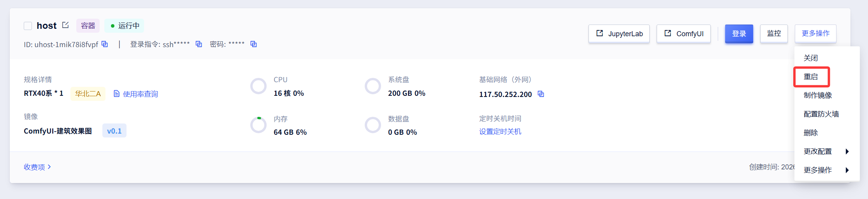Copy the external IP 117.50.252.200
Image resolution: width=868 pixels, height=199 pixels.
(x=541, y=94)
